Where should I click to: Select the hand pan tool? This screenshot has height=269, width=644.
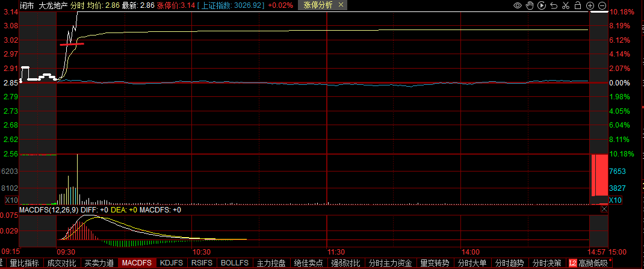click(x=530, y=5)
